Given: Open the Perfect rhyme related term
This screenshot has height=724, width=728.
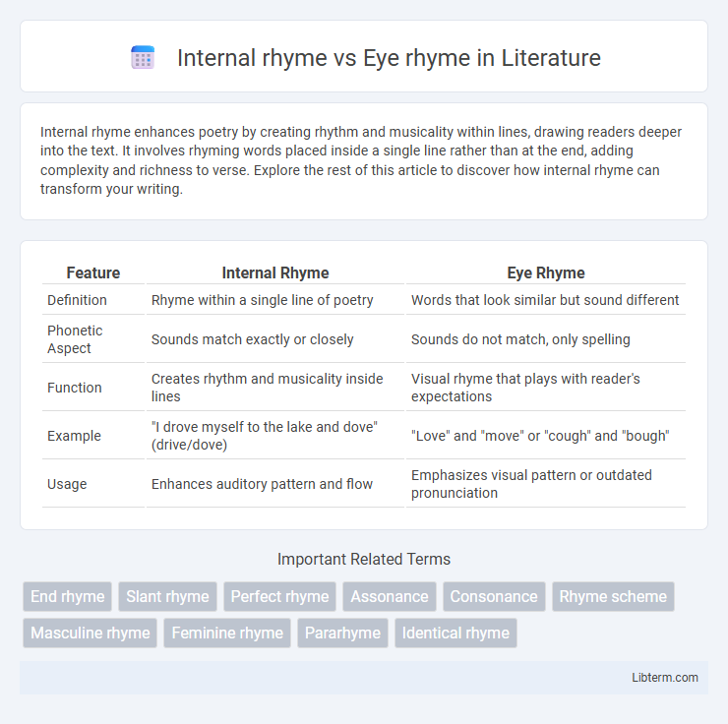Looking at the screenshot, I should [x=279, y=596].
